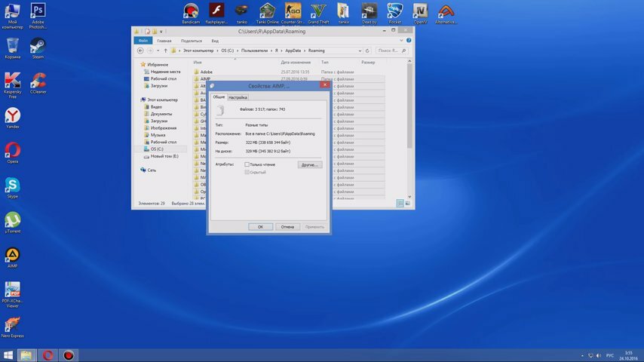Sort by the 'Имя' column header
Viewport: 644px width, 362px height.
click(198, 63)
